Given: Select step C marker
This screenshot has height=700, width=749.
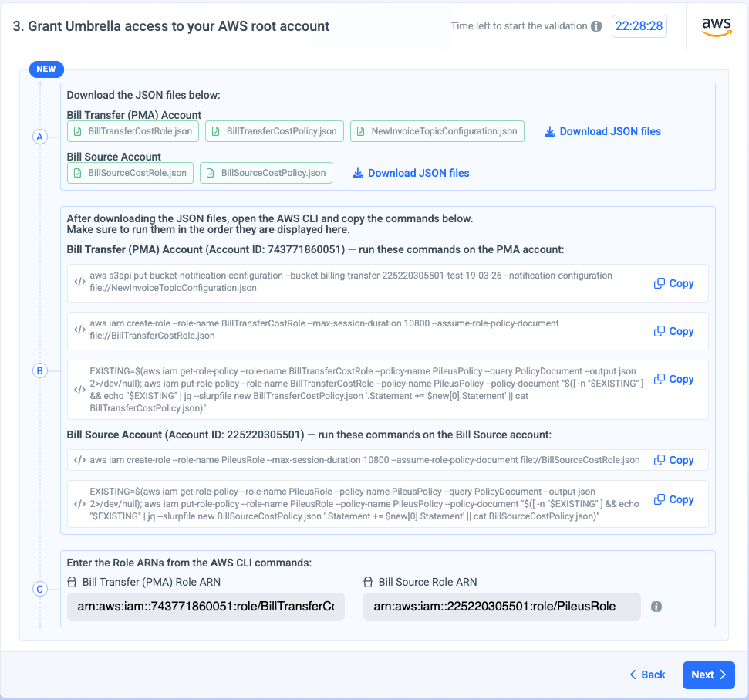Looking at the screenshot, I should (40, 589).
